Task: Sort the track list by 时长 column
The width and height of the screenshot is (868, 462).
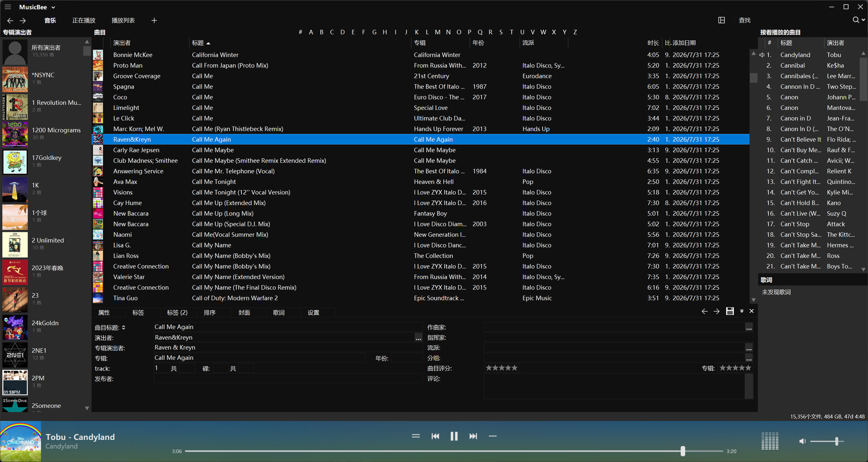Action: pyautogui.click(x=653, y=43)
